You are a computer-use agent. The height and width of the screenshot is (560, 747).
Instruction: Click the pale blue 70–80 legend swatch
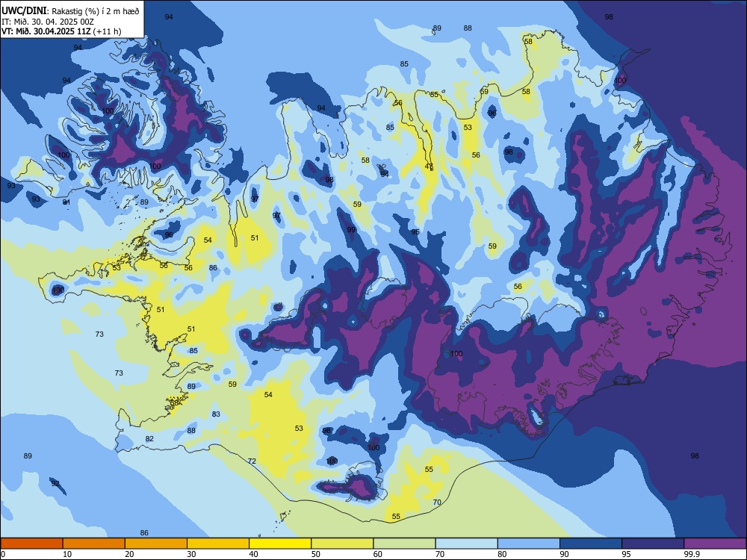[466, 544]
